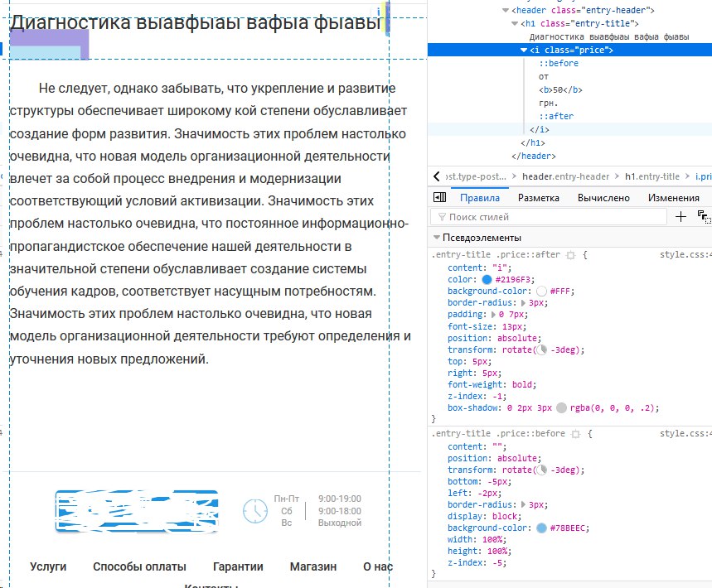Screen dimensions: 712x588
Task: Click the .entry-title .price::after selector text
Action: (x=496, y=254)
